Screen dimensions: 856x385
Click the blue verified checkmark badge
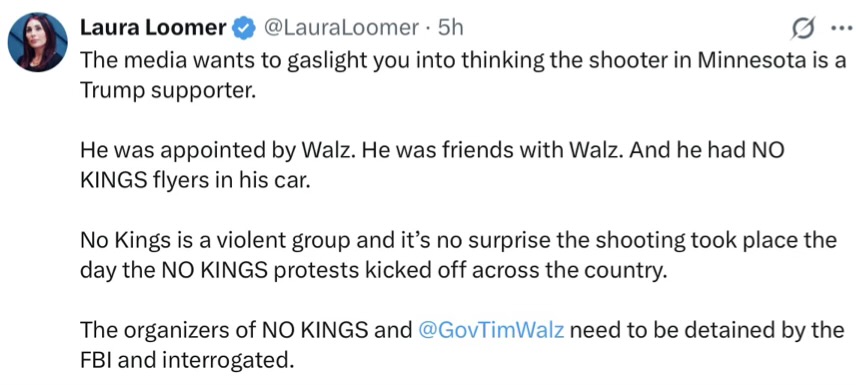coord(244,27)
